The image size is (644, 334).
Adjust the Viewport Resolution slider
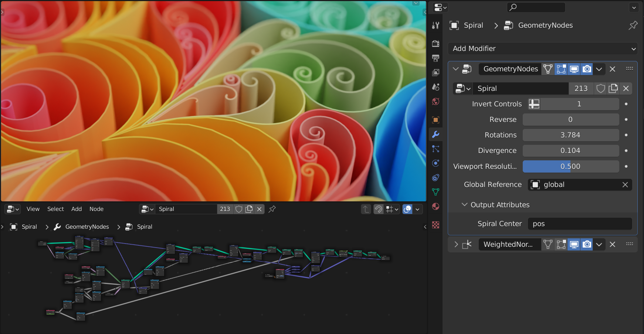(570, 166)
